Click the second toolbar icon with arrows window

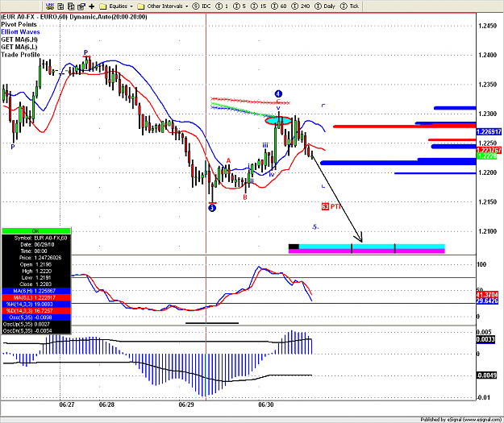60,6
